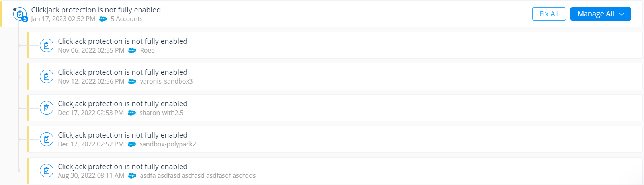The height and width of the screenshot is (185, 644).
Task: Open the sharon-with2.5 Clickjack finding title
Action: click(x=123, y=103)
